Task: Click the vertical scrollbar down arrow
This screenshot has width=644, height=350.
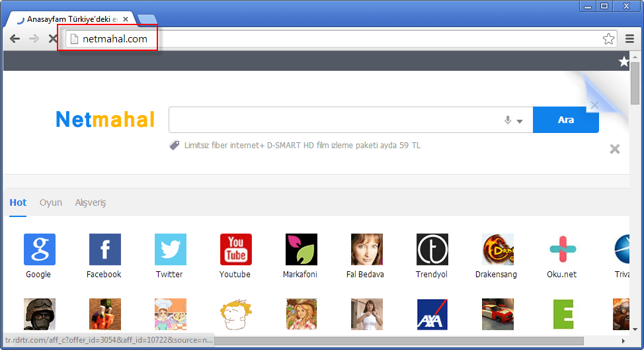Action: point(635,329)
